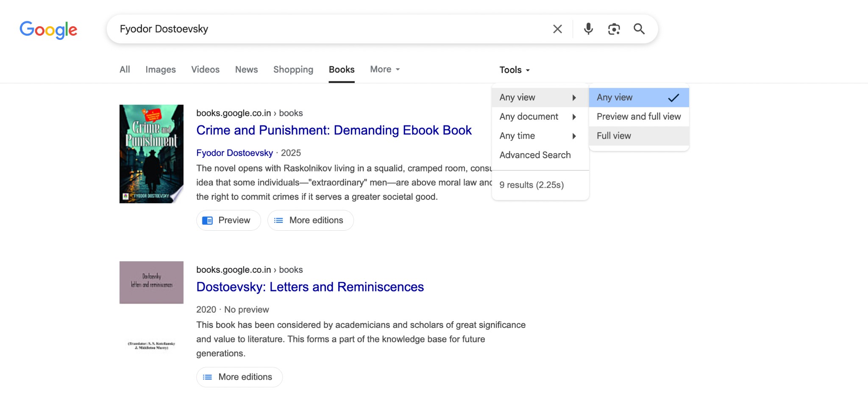868x400 pixels.
Task: Click More editions under Crime and Punishment
Action: click(x=311, y=221)
